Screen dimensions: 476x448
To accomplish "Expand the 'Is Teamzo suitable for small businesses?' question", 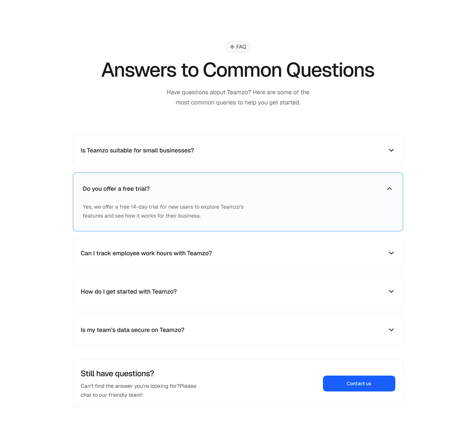I will pos(138,150).
